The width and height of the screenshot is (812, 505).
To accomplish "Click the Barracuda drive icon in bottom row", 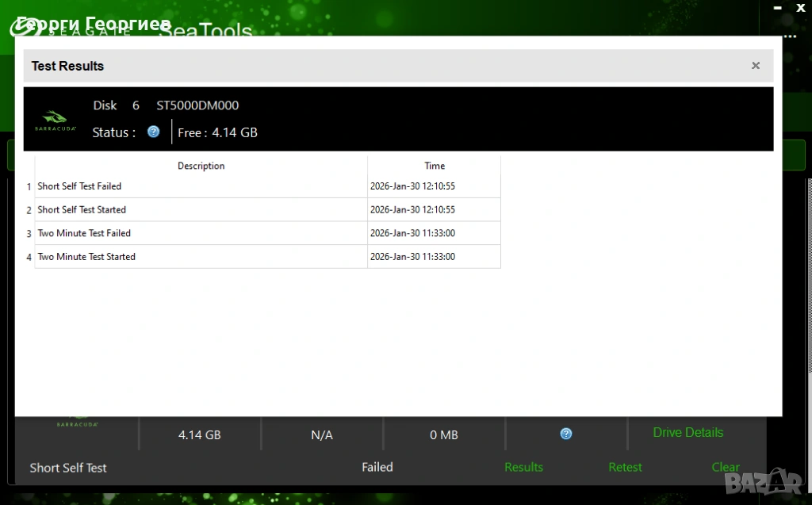I will point(77,422).
